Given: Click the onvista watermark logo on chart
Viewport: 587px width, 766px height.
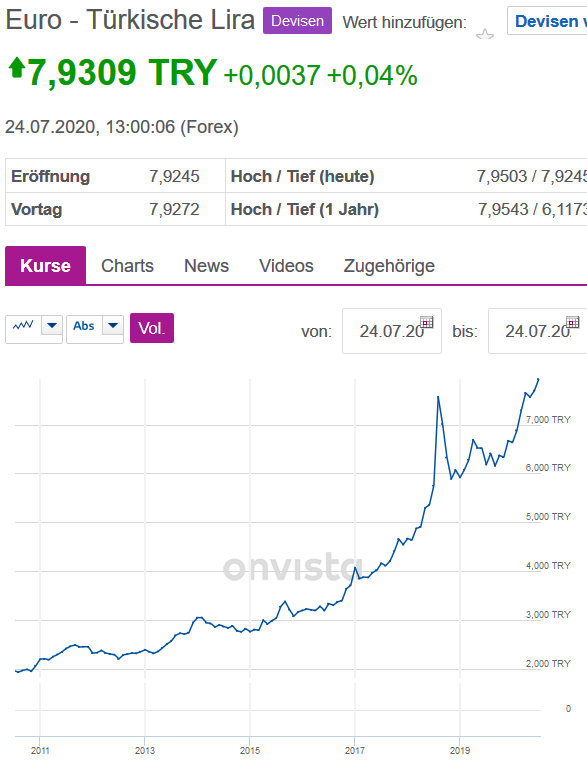Looking at the screenshot, I should (292, 567).
